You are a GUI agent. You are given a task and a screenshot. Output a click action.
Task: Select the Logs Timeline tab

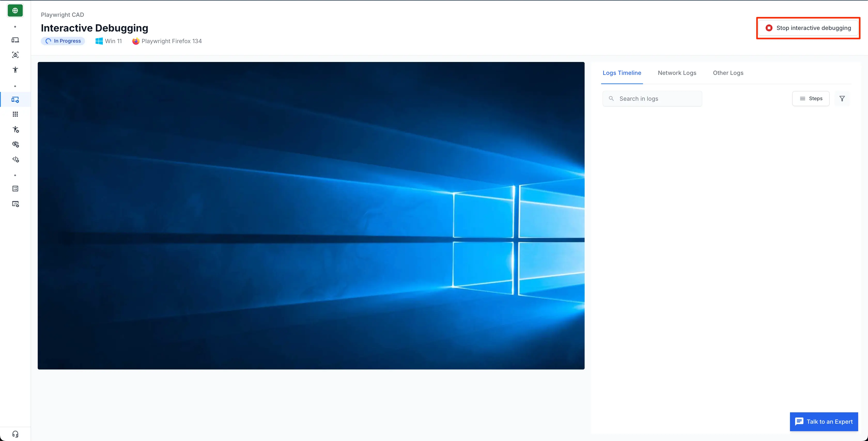622,73
